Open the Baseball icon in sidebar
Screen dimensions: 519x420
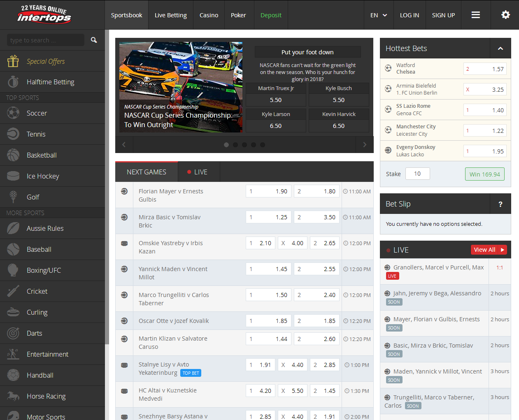point(13,249)
